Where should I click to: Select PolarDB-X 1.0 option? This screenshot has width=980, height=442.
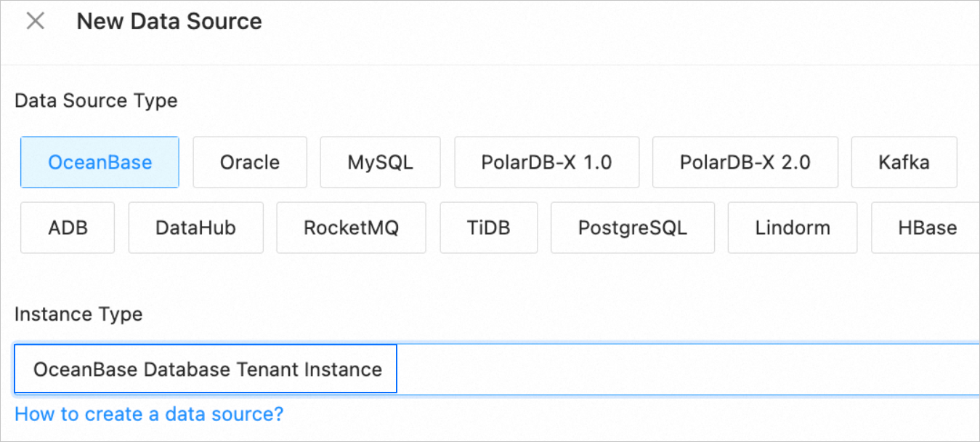[546, 162]
